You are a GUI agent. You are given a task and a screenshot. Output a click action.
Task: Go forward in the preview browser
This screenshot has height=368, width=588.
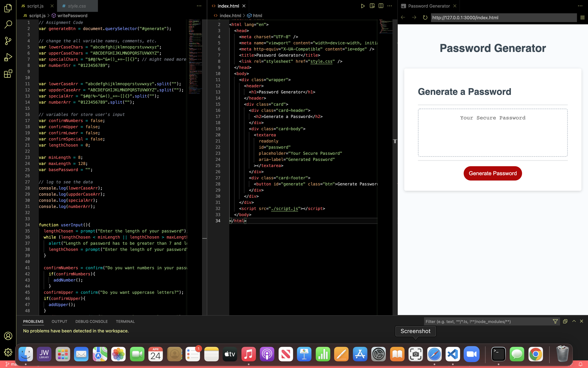point(414,18)
